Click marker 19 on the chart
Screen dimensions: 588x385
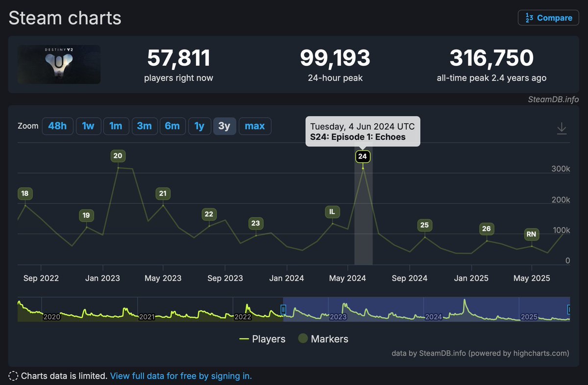pyautogui.click(x=86, y=215)
